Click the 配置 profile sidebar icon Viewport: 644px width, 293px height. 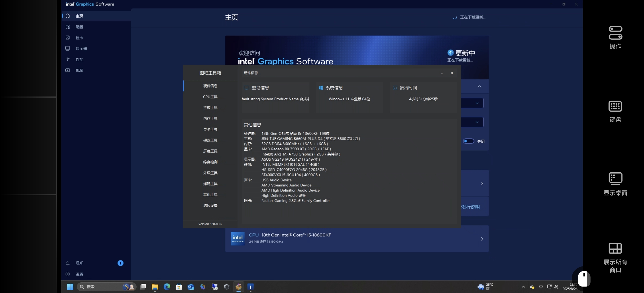pyautogui.click(x=68, y=27)
